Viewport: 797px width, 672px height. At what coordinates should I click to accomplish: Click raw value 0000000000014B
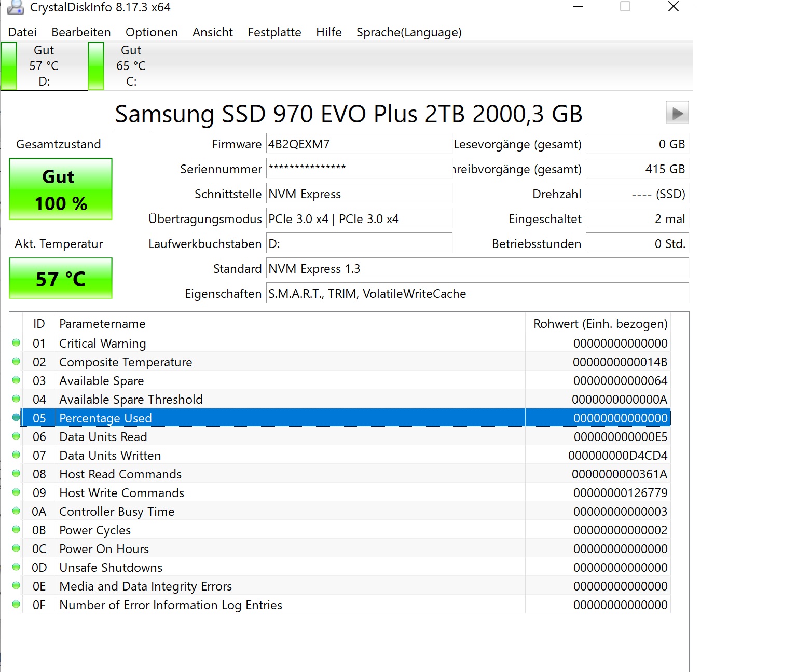(x=620, y=362)
